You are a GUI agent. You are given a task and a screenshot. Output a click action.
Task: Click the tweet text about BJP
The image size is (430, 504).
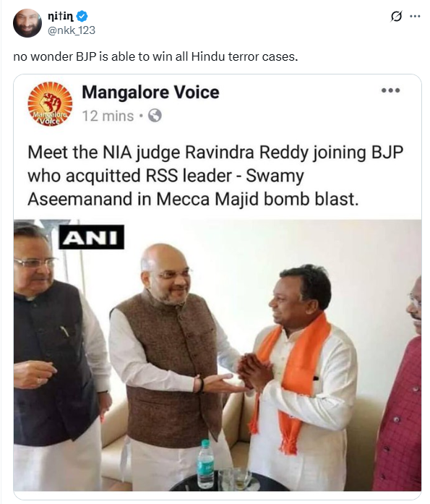(155, 56)
